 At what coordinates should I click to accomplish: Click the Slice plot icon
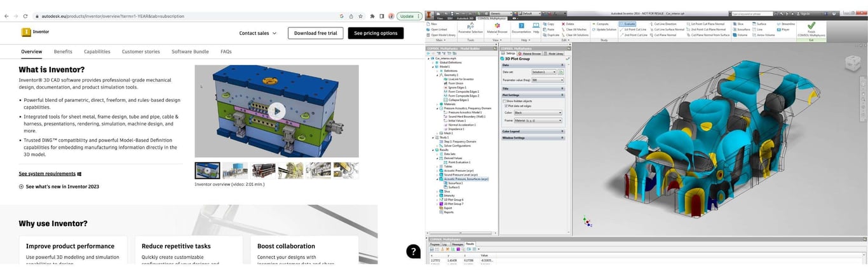point(734,24)
